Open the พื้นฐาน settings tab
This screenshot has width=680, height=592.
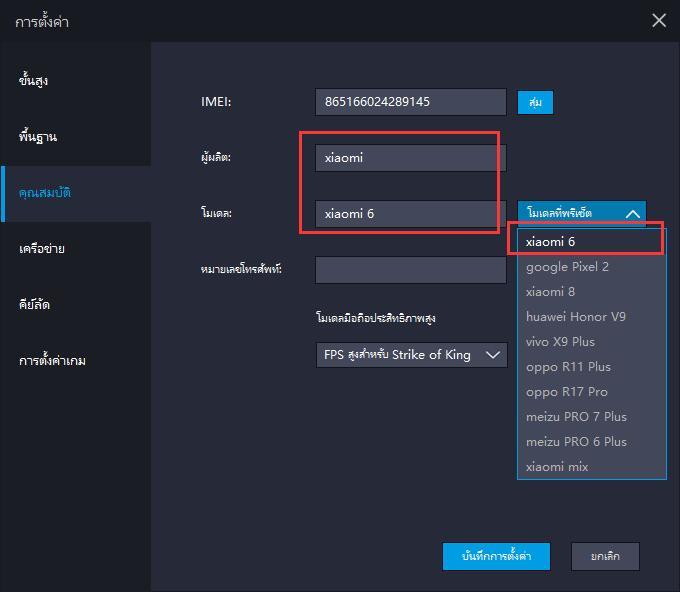click(75, 137)
